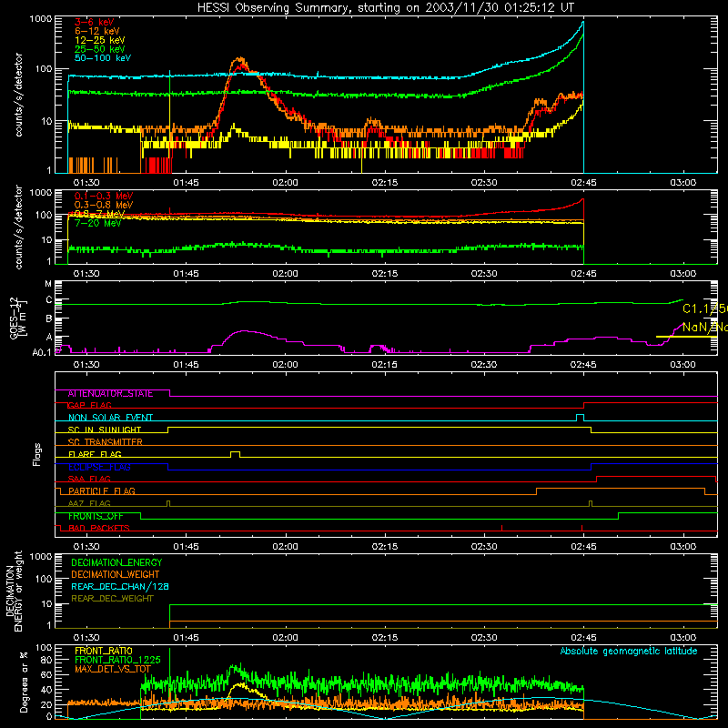Select the FRONTS_OFF flag label
Image resolution: width=728 pixels, height=728 pixels.
(x=96, y=516)
